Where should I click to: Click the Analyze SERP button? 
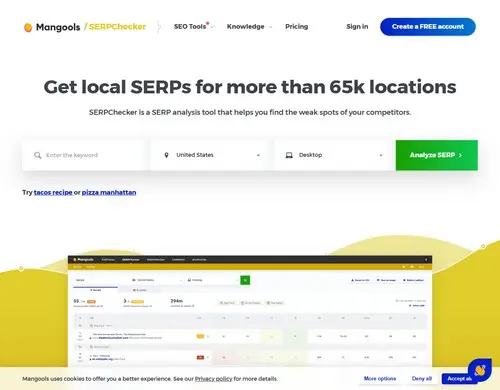(437, 155)
